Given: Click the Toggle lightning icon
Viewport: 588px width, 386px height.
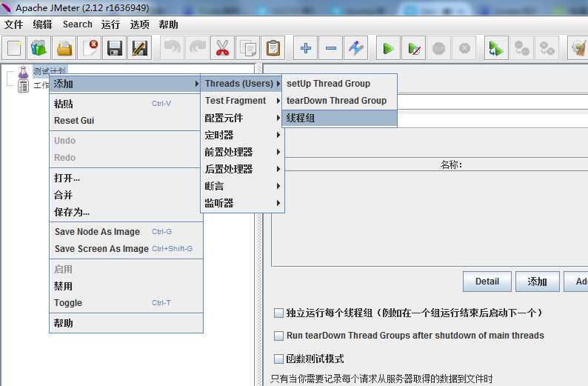Looking at the screenshot, I should [x=356, y=48].
